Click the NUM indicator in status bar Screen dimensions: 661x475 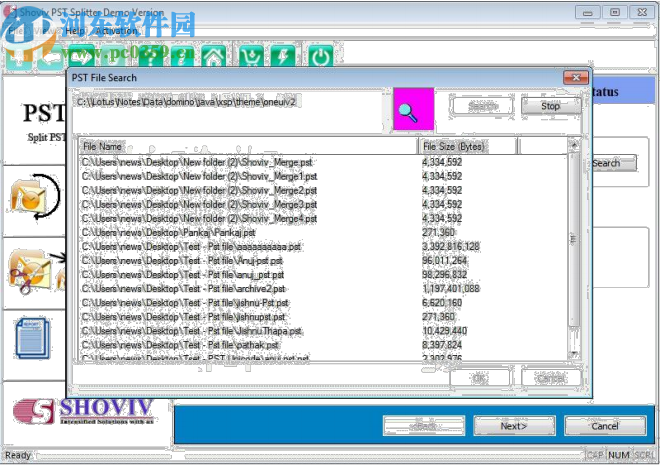(x=619, y=455)
